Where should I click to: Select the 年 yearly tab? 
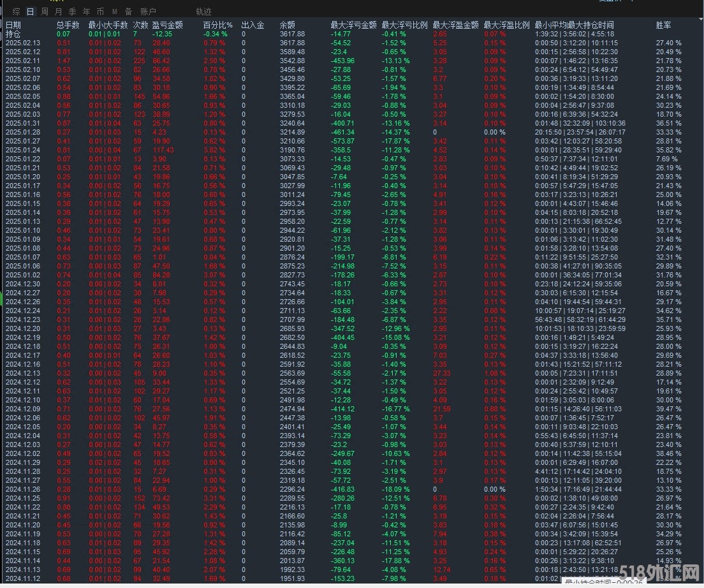[86, 11]
